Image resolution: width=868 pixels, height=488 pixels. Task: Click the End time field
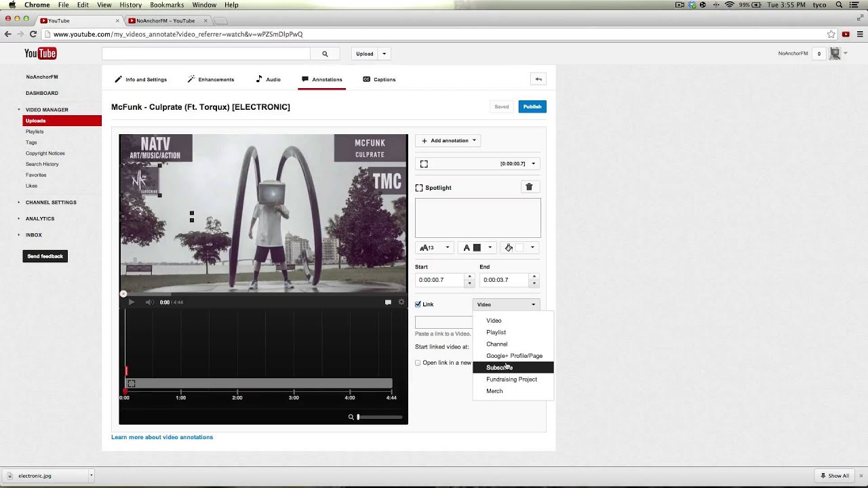click(x=505, y=280)
